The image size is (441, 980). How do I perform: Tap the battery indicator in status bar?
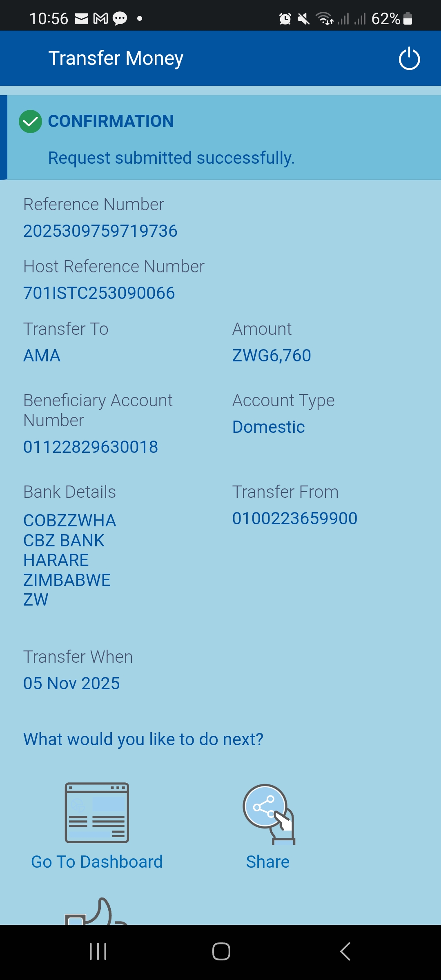click(408, 19)
